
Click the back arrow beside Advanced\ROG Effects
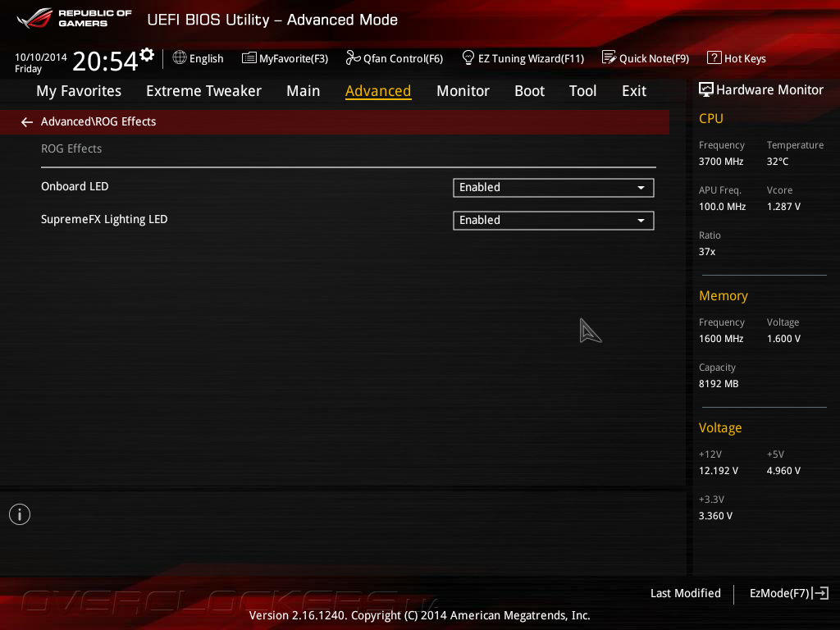point(27,122)
